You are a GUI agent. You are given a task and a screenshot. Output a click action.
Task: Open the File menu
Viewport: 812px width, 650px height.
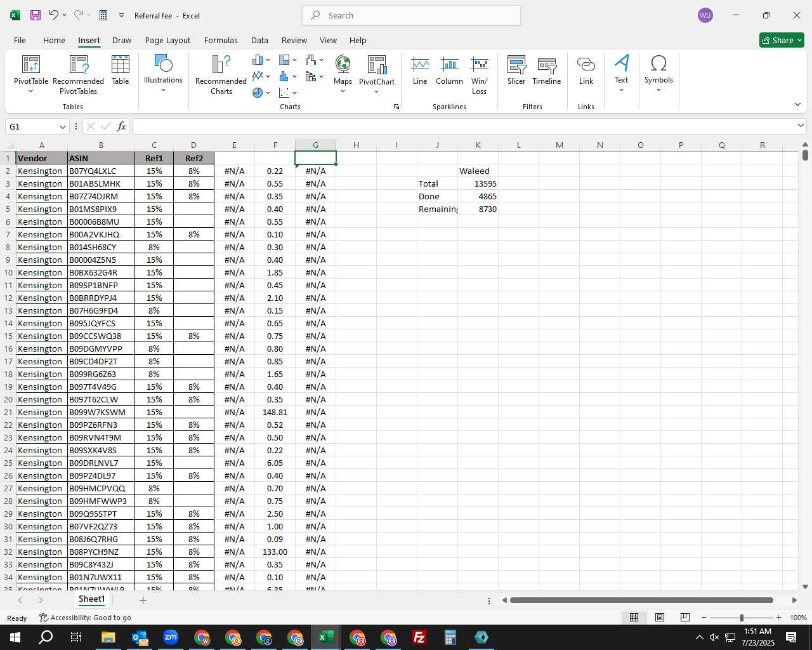[20, 40]
